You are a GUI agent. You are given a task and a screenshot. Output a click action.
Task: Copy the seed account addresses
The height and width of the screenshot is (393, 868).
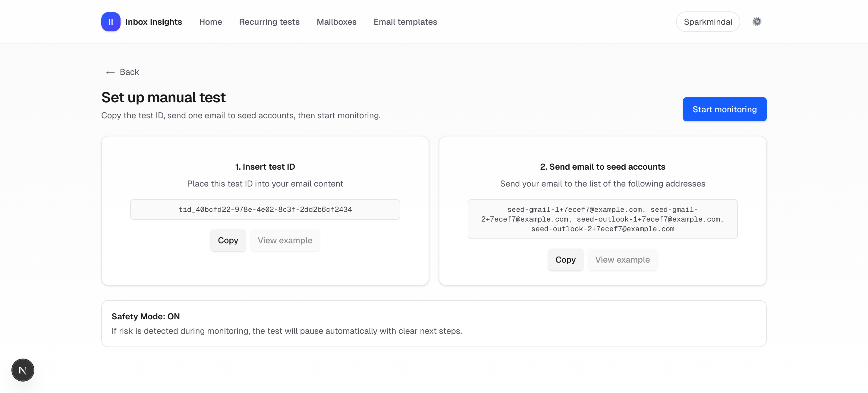click(x=565, y=259)
